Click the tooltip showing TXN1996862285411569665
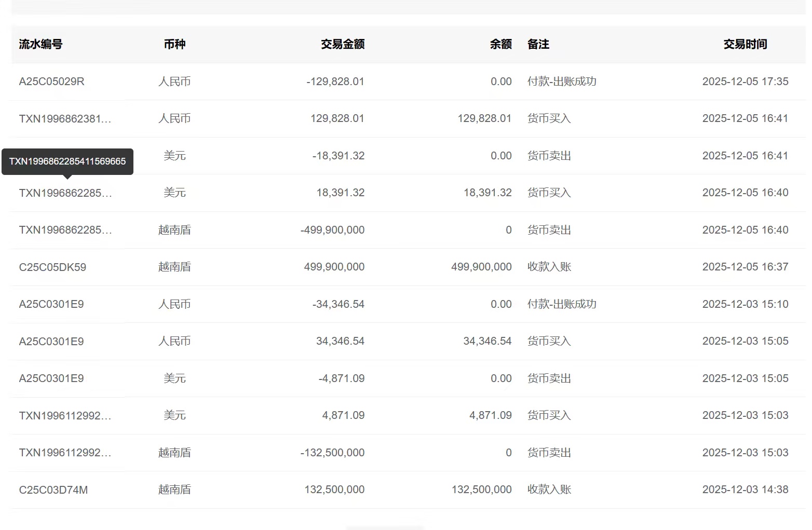Viewport: 812px width, 530px height. (67, 161)
